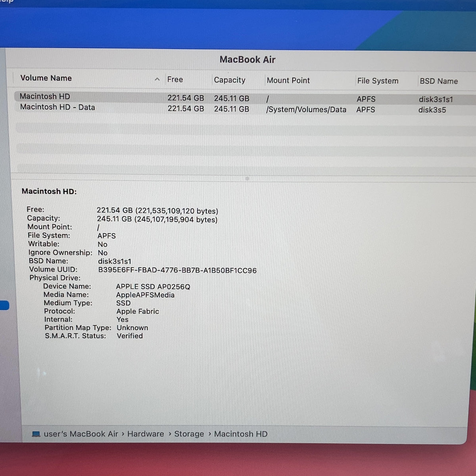Viewport: 476px width, 476px height.
Task: Click the MacBook Air computer icon in path bar
Action: 36,434
